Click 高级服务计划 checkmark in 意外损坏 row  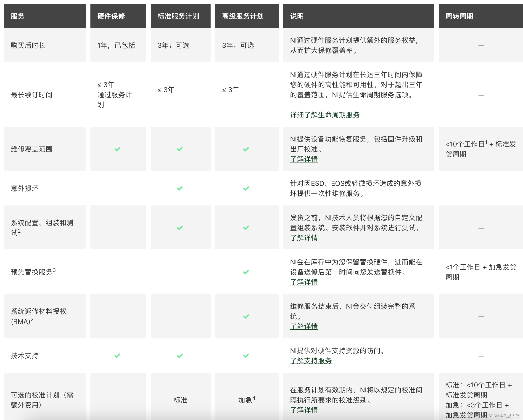[x=246, y=188]
